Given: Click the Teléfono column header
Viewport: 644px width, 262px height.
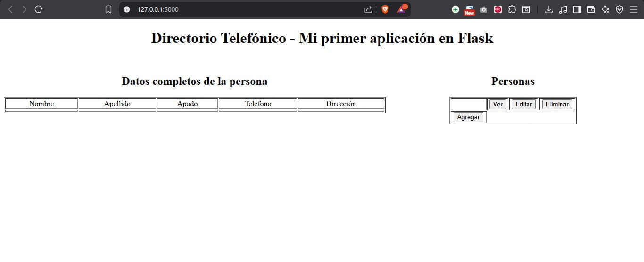Looking at the screenshot, I should 258,104.
